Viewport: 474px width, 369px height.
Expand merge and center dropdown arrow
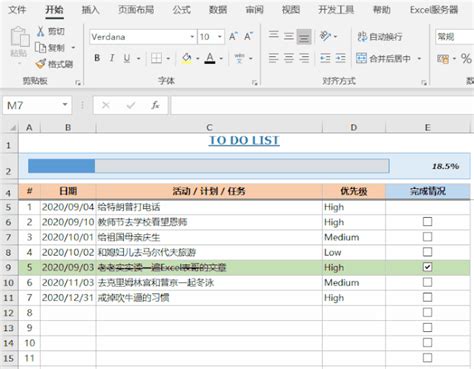[419, 59]
